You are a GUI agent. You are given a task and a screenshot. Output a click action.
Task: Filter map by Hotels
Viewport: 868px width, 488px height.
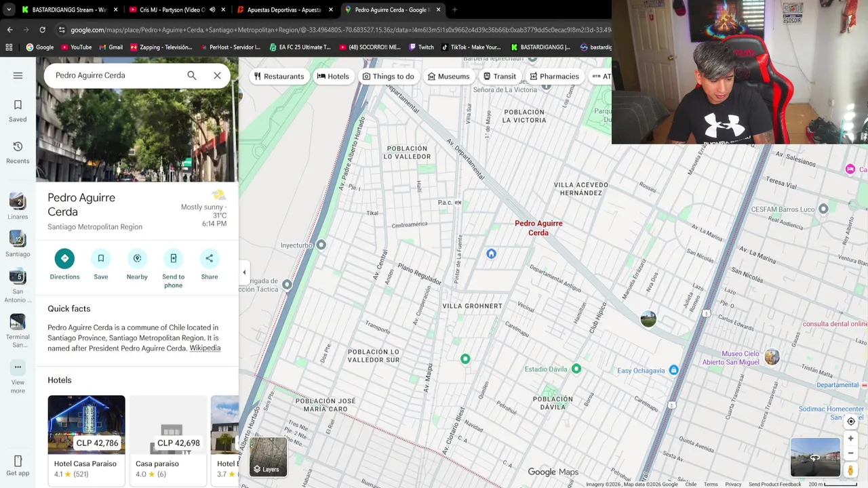click(x=333, y=76)
